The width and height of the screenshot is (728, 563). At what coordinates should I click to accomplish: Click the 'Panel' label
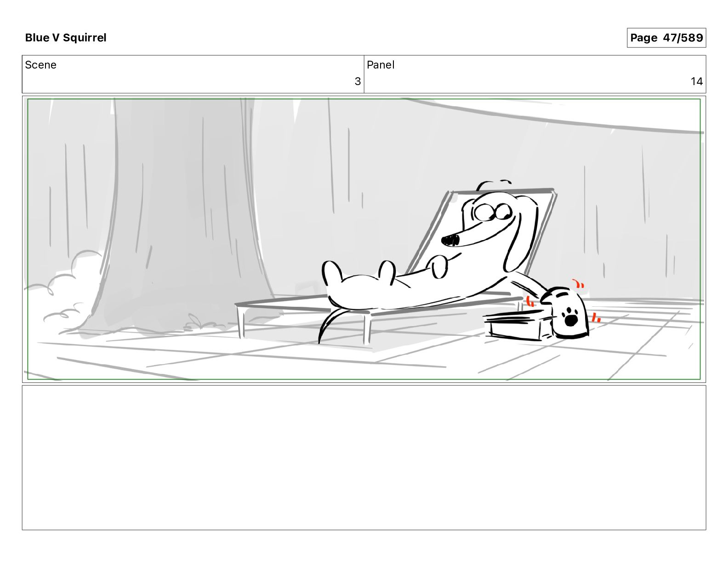point(381,65)
